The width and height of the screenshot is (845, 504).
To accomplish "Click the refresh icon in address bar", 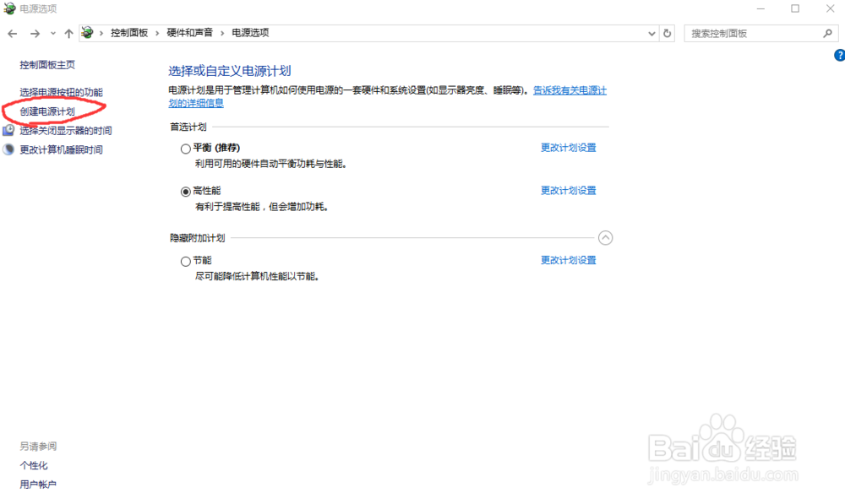I will [x=667, y=33].
